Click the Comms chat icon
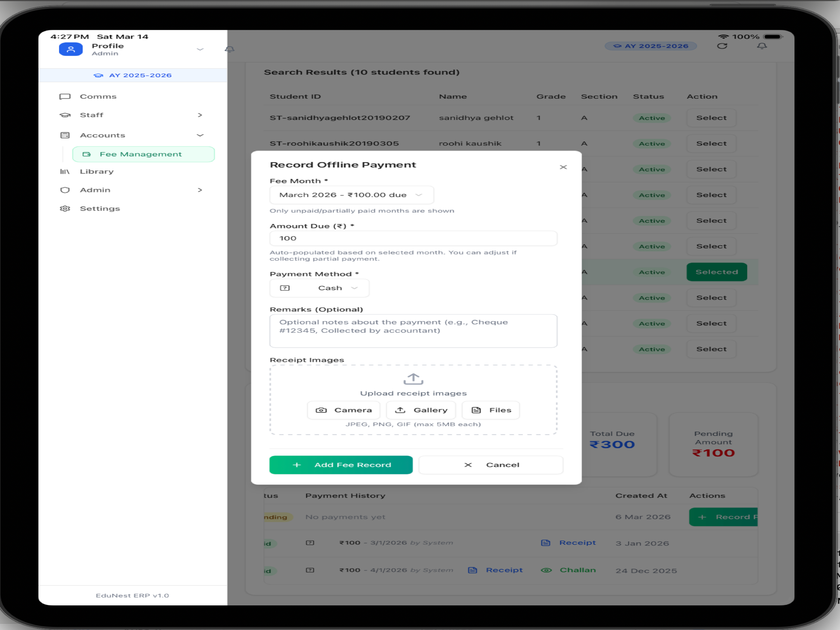The width and height of the screenshot is (840, 630). 65,97
